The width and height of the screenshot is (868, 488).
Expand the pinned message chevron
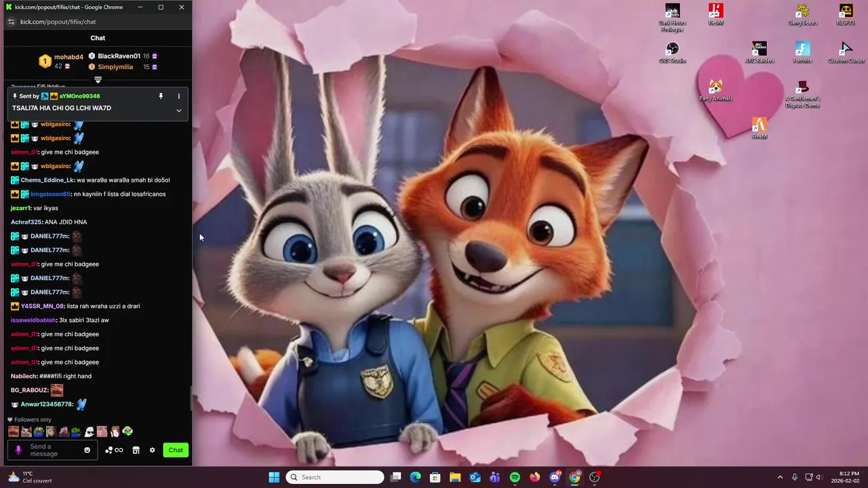(179, 110)
